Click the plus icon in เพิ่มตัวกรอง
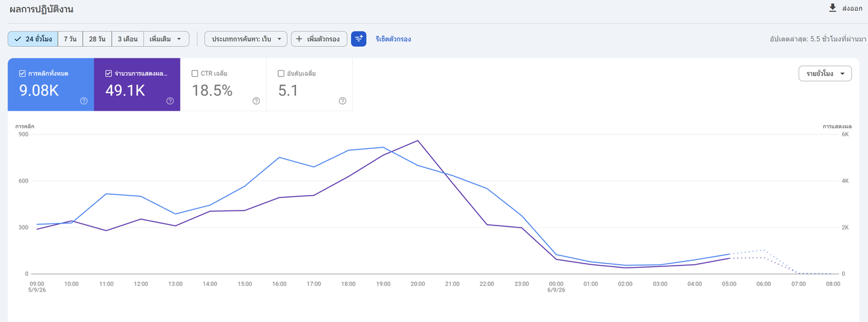This screenshot has height=322, width=868. [x=299, y=39]
